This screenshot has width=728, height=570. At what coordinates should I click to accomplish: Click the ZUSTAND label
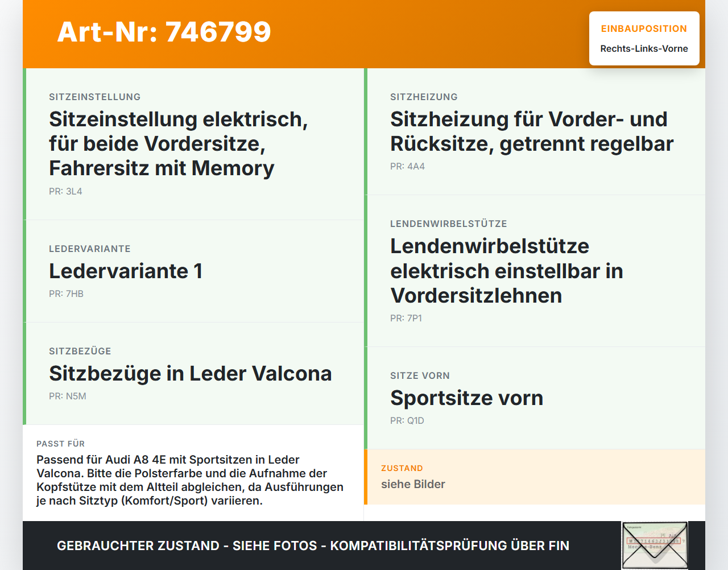(x=402, y=468)
